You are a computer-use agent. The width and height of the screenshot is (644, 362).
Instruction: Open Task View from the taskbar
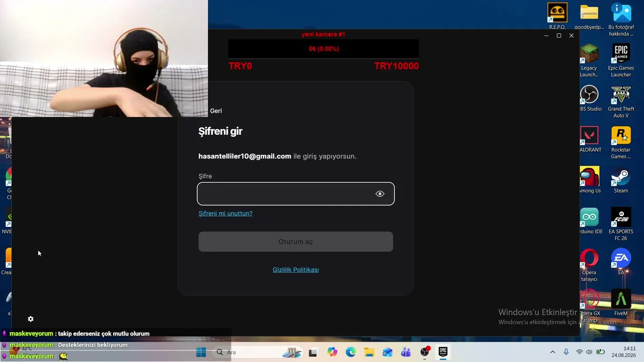tap(313, 352)
